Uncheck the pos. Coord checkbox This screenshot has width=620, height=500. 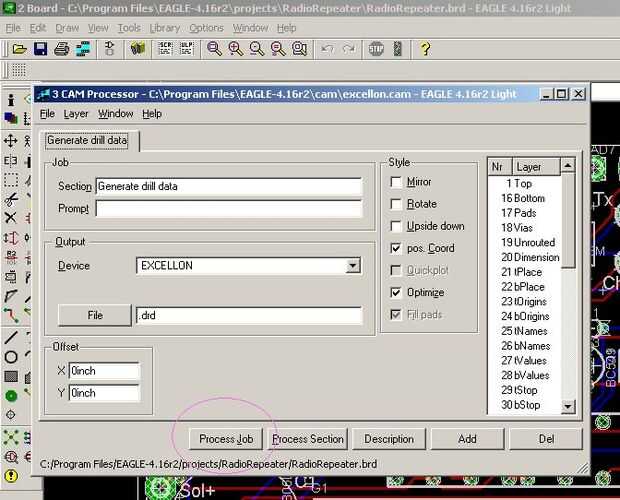tap(395, 248)
